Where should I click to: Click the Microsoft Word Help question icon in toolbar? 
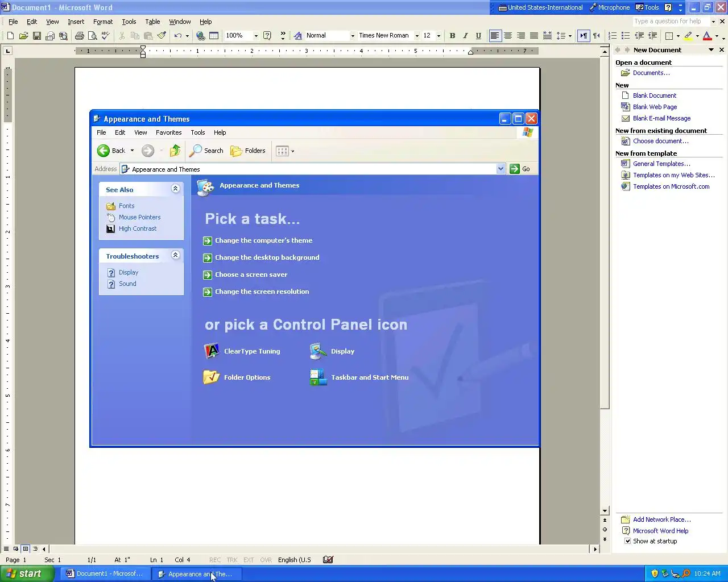(267, 36)
